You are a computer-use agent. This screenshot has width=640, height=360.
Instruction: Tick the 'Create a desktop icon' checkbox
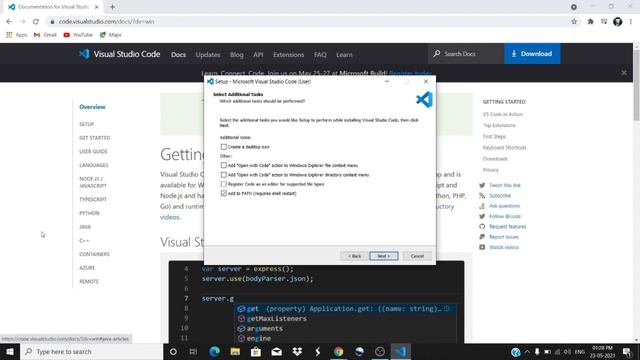coord(224,147)
